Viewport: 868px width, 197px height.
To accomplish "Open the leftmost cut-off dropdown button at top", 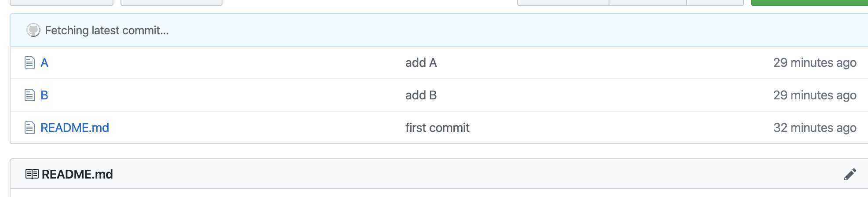I will point(62,3).
